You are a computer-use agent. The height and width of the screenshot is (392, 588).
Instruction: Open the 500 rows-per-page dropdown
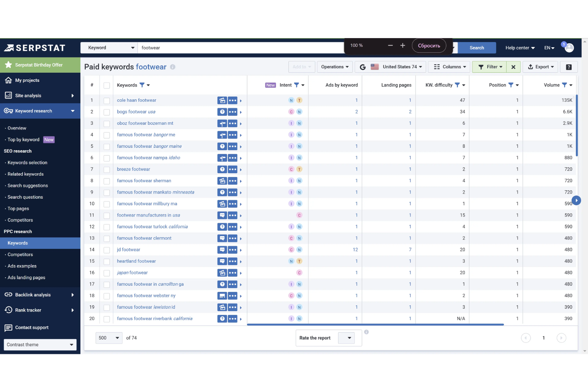pos(108,338)
